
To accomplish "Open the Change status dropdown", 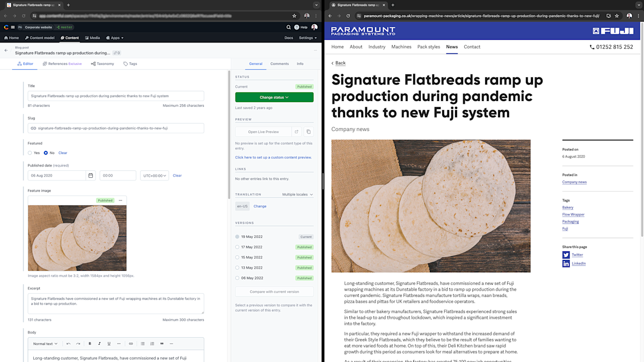I will (x=274, y=97).
